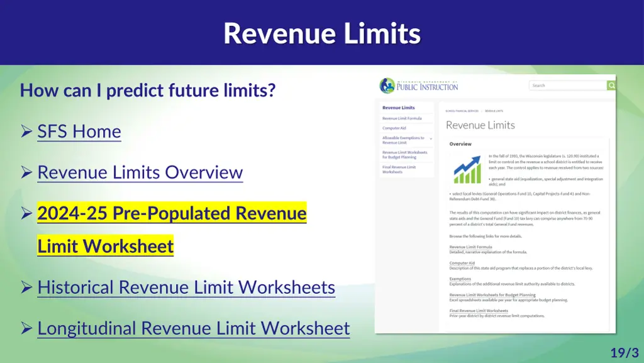Open the Longitudinal Revenue Limit Worksheet link

[x=194, y=328]
